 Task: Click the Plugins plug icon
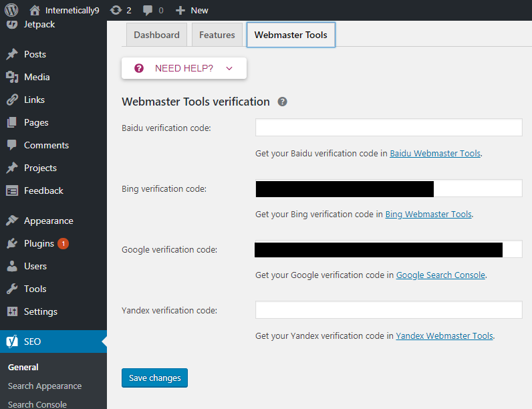pyautogui.click(x=12, y=243)
